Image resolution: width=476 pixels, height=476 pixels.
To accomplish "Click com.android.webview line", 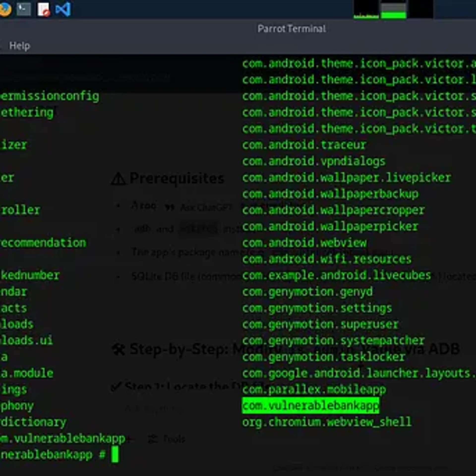I will (304, 243).
